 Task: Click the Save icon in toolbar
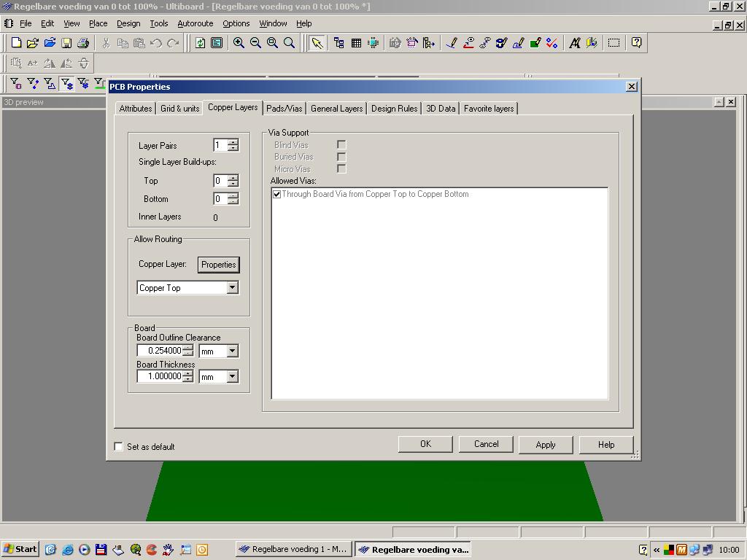[66, 43]
